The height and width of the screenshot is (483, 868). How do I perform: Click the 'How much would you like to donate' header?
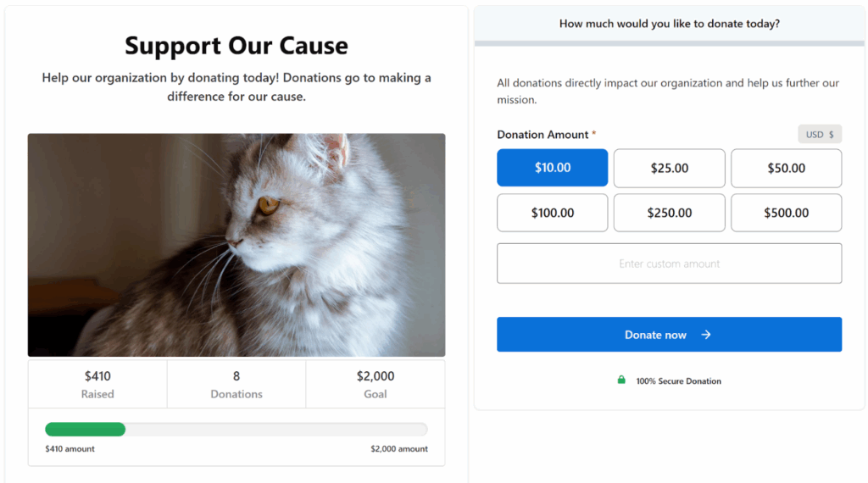point(669,24)
